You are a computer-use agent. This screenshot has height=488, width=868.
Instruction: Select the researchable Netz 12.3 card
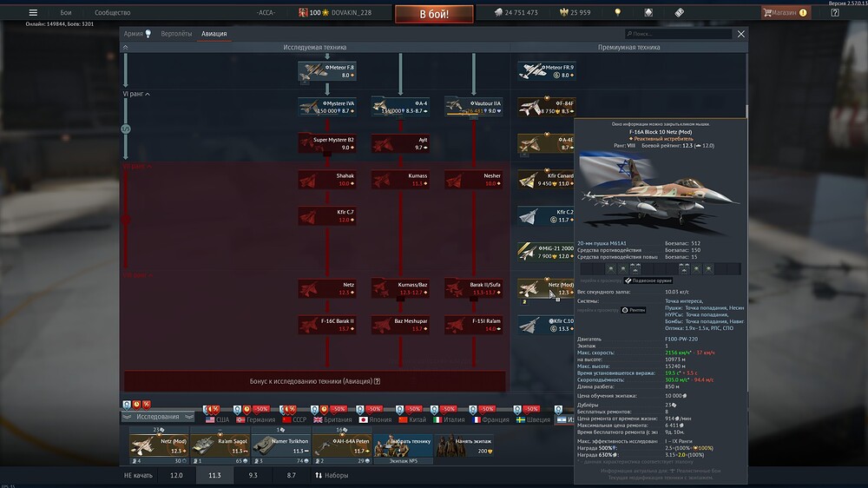pos(327,288)
